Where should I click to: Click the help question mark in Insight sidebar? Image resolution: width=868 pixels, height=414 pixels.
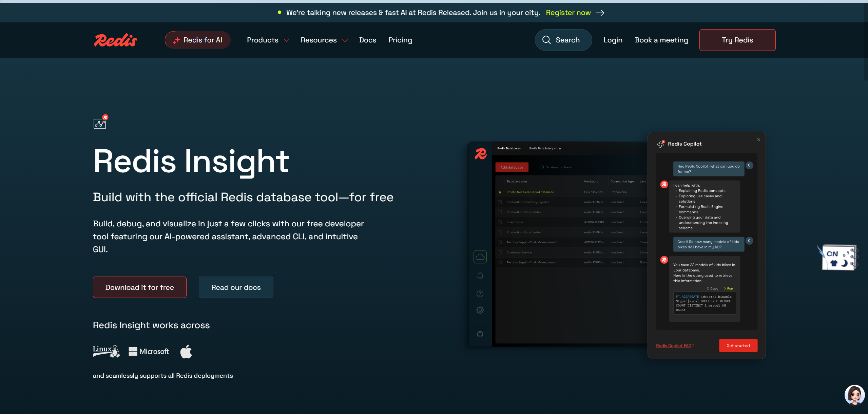click(480, 294)
